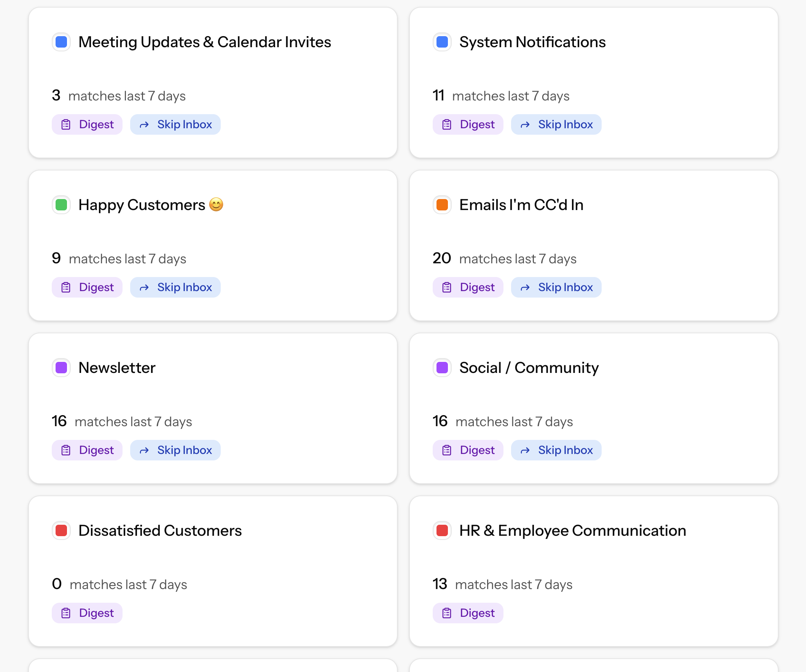Click the arrow icon in Happy Customers' Skip Inbox badge

point(144,287)
